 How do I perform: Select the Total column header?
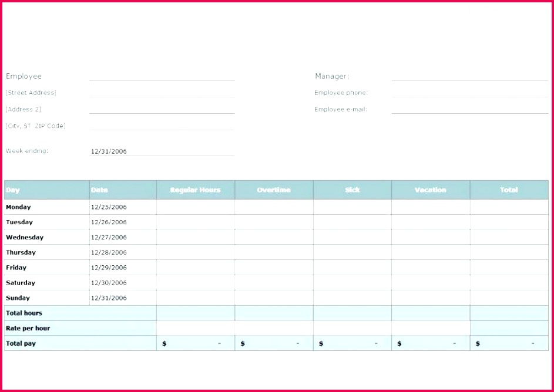(509, 190)
